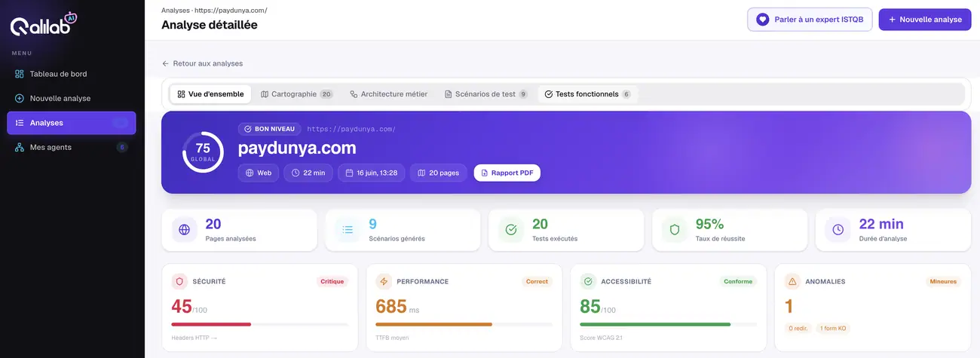The image size is (980, 358).
Task: Click the BON NIVEAU badge
Action: [269, 129]
